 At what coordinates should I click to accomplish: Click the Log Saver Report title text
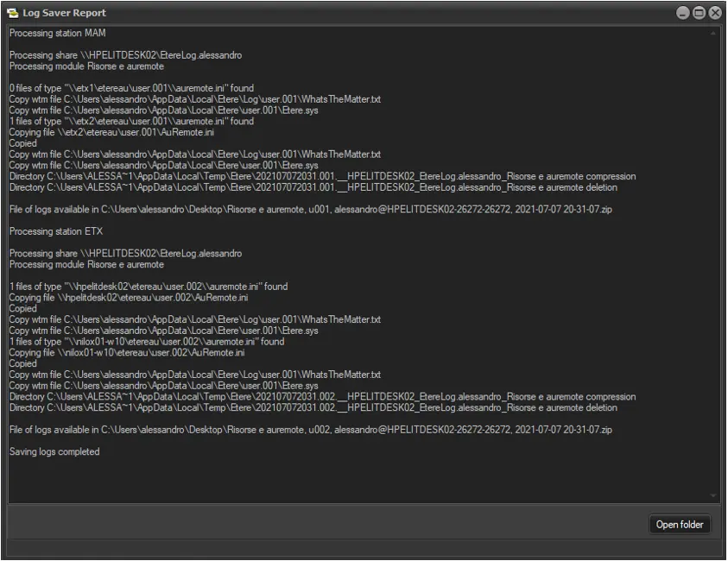click(65, 13)
